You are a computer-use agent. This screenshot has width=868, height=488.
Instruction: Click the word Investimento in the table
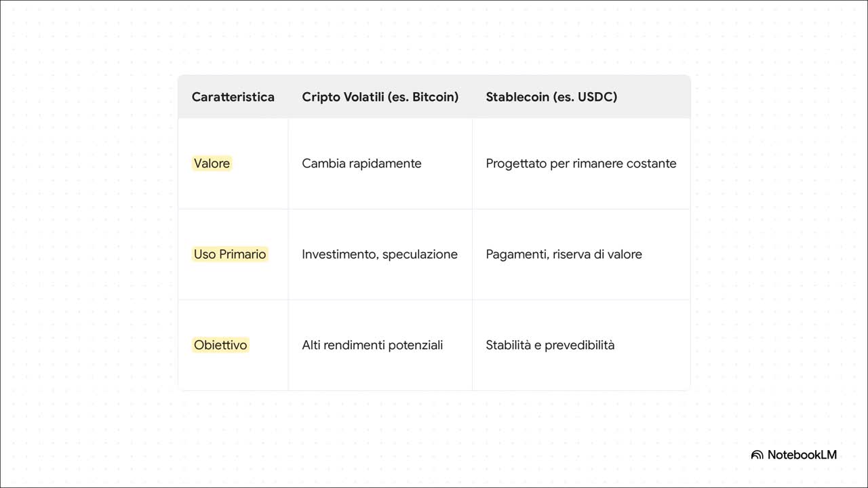(x=339, y=254)
